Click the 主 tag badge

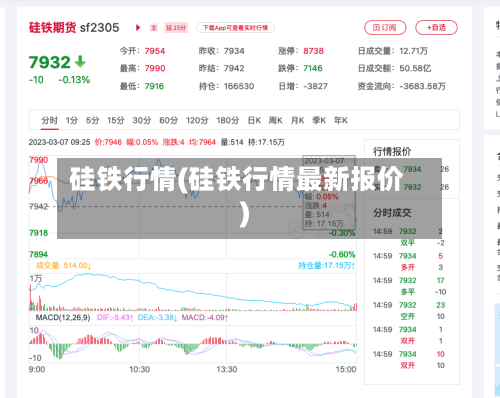pos(154,28)
